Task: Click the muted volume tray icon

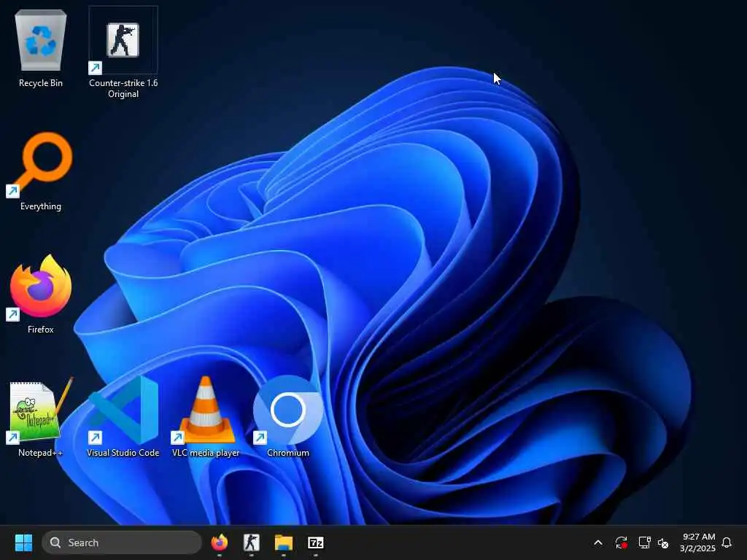Action: (x=663, y=542)
